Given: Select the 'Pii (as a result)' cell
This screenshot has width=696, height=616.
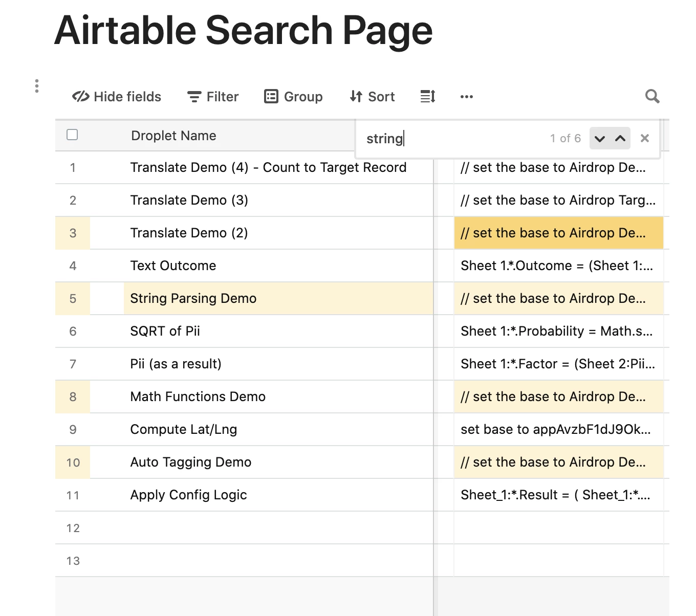Looking at the screenshot, I should (x=278, y=364).
